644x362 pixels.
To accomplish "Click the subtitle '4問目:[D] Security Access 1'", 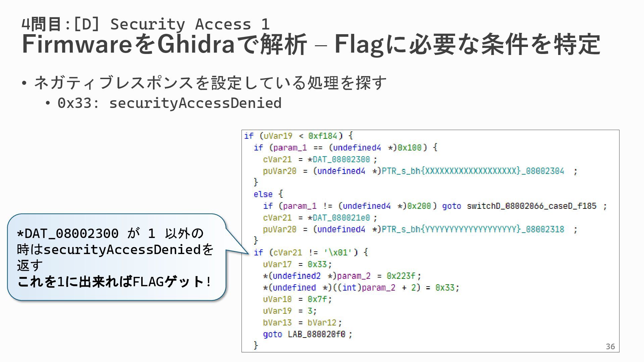I will pos(146,24).
